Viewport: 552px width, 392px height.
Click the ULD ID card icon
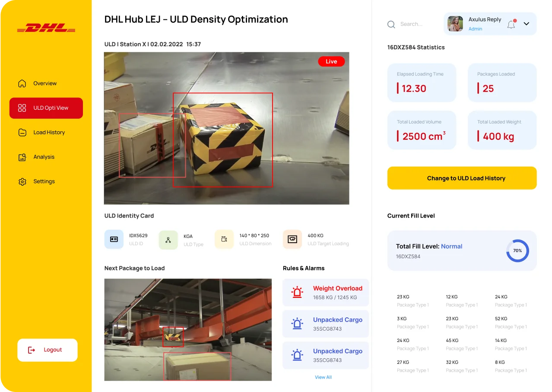pos(114,239)
